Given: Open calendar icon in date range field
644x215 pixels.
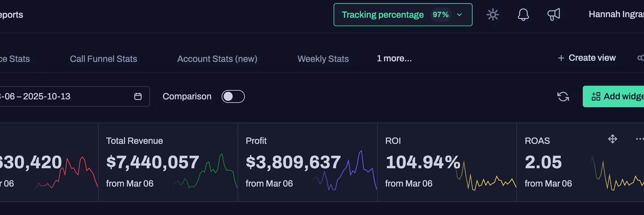Looking at the screenshot, I should [x=138, y=96].
